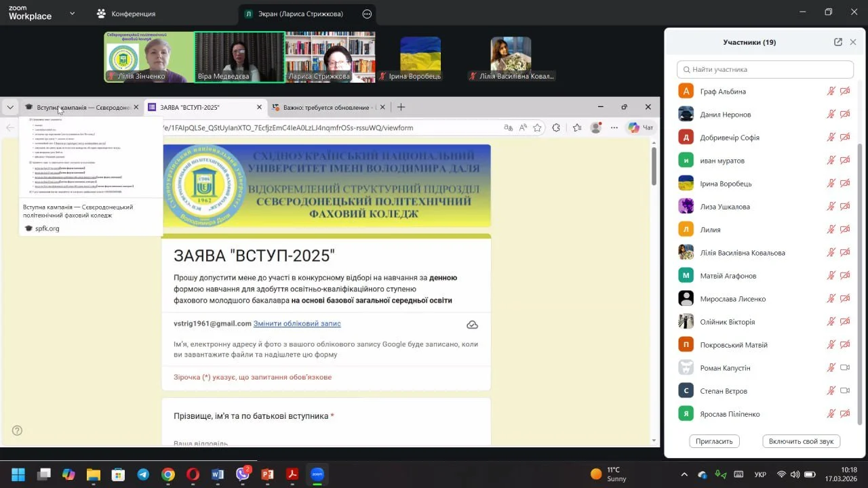Click microphone icon for Ярослав Піліпенко
This screenshot has height=488, width=868.
pyautogui.click(x=831, y=414)
